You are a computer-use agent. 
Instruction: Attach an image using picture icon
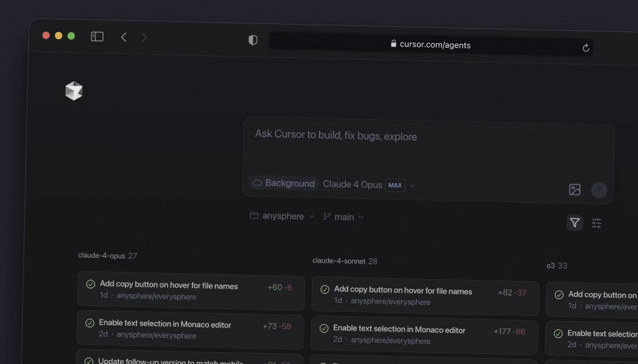click(x=574, y=189)
